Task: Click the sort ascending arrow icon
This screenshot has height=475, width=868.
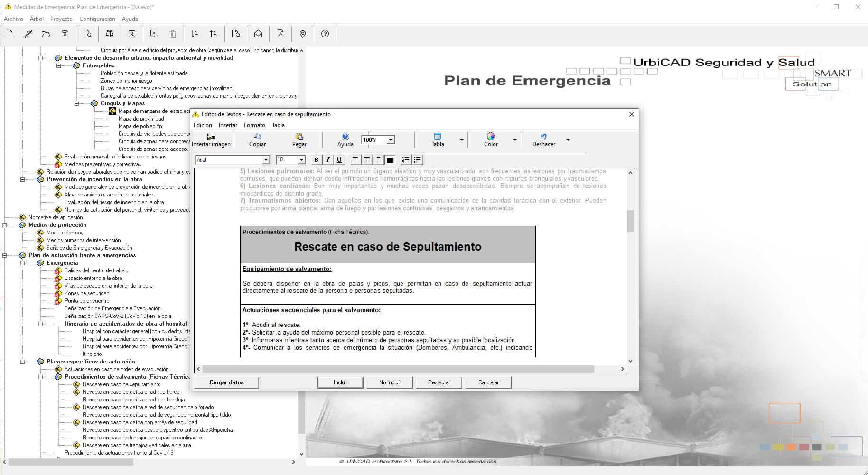Action: tap(214, 34)
